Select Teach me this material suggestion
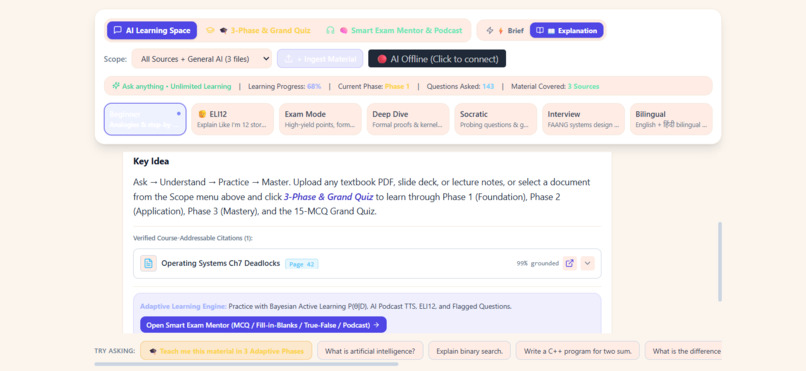Image resolution: width=806 pixels, height=371 pixels. [226, 351]
